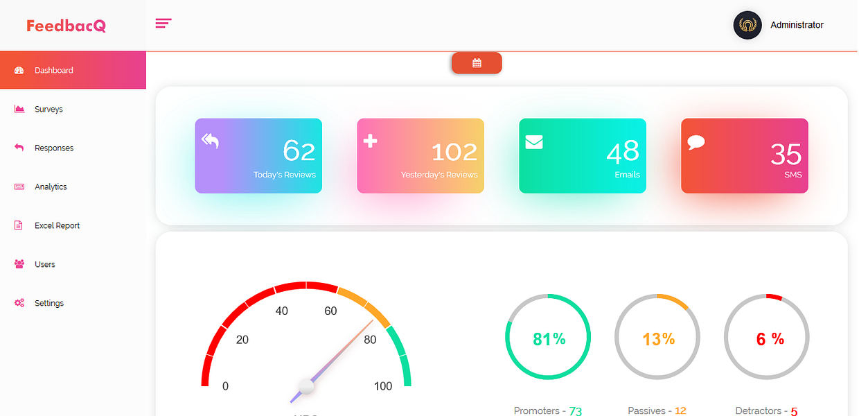Click the Yesterday's Reviews label
Image resolution: width=868 pixels, height=416 pixels.
[x=439, y=175]
